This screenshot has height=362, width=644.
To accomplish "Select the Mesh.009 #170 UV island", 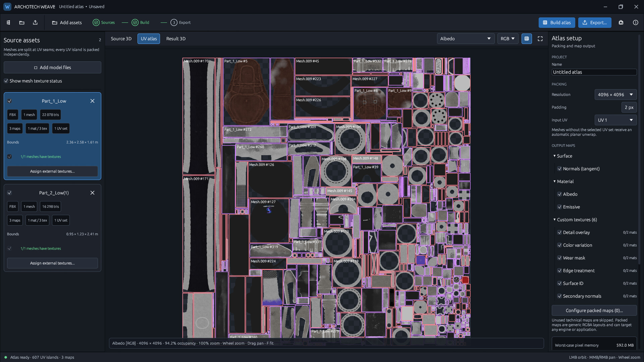I will coord(199,116).
